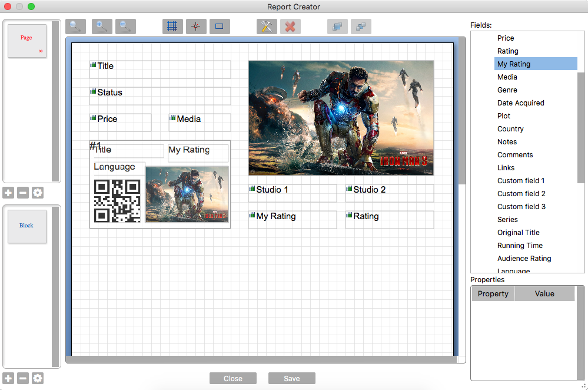Click the blue rectangle border icon
Screen dimensions: 588x390
pyautogui.click(x=220, y=27)
